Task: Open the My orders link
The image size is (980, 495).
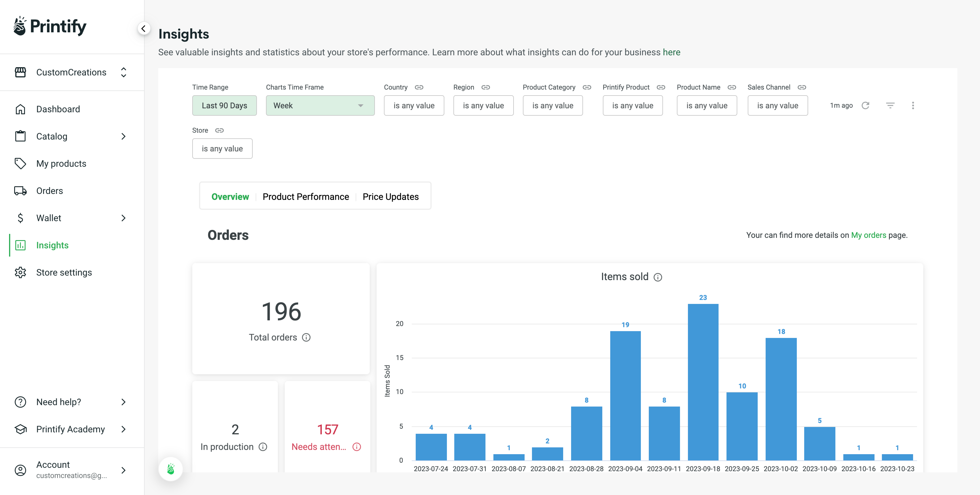Action: click(869, 235)
